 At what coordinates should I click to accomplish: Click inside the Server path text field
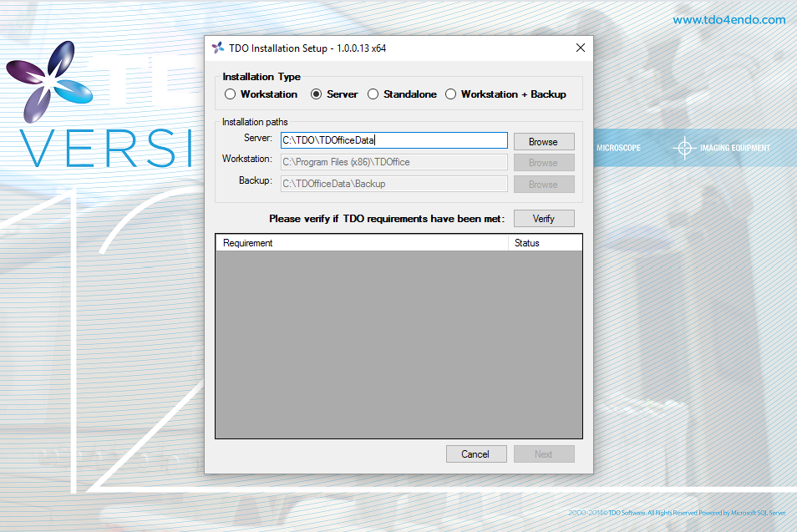pyautogui.click(x=393, y=139)
